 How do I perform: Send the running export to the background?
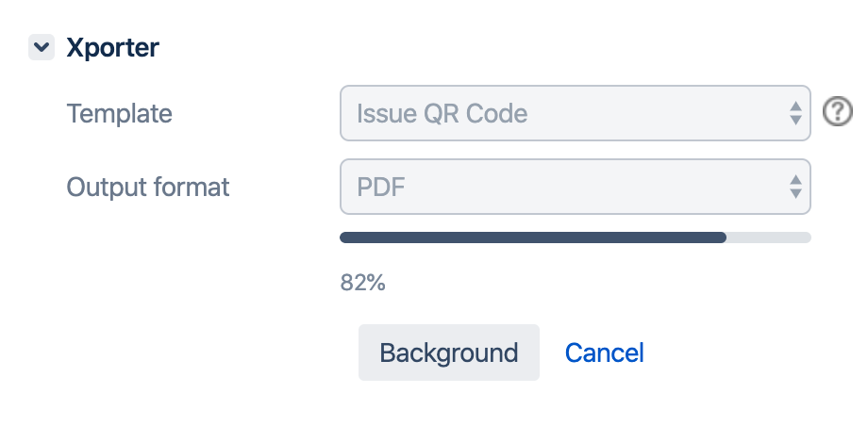448,352
